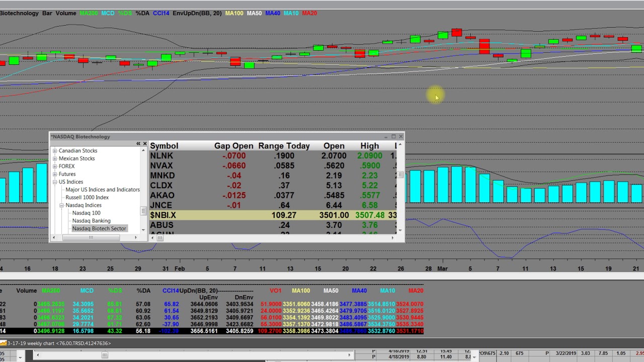Select NLNK symbol row
Image resolution: width=644 pixels, height=362 pixels.
pyautogui.click(x=273, y=156)
